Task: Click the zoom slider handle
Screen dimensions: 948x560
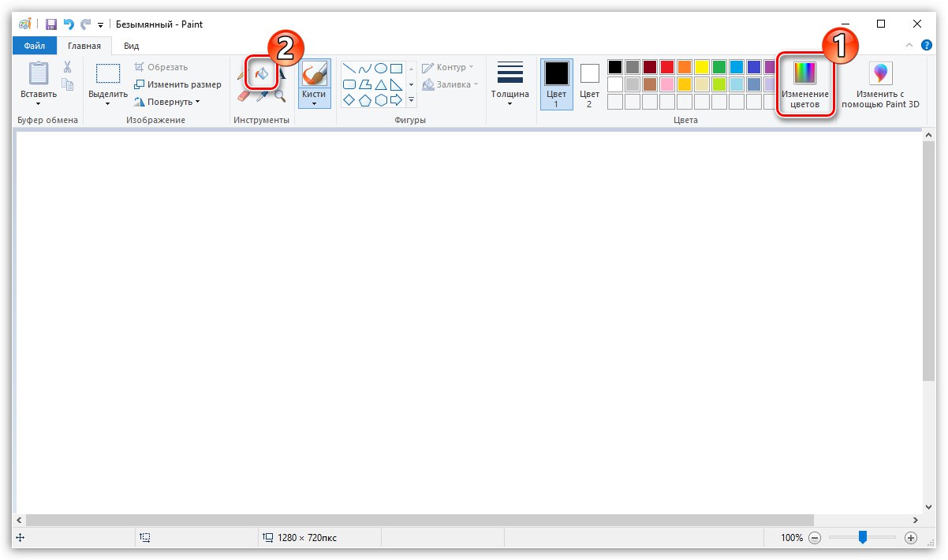Action: [x=863, y=537]
